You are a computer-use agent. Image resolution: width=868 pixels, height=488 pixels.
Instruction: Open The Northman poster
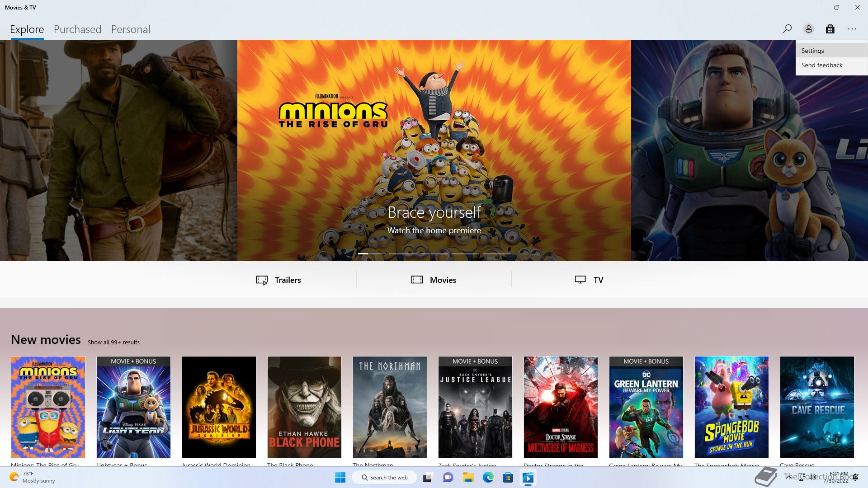[390, 407]
